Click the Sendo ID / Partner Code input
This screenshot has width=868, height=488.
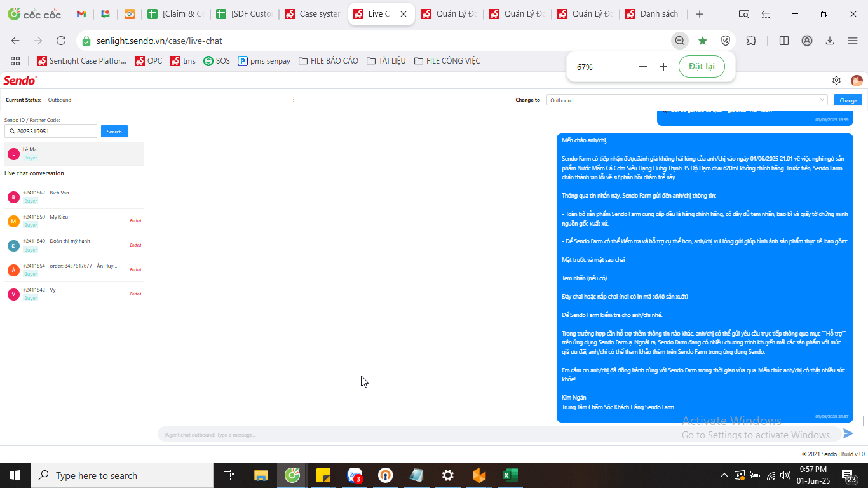(x=51, y=132)
